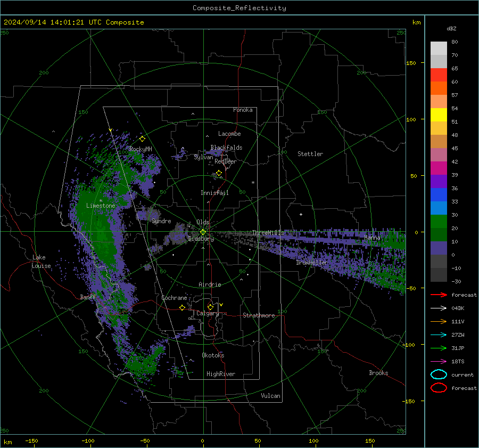
Task: Click the green 20-30 dBZ swatch
Action: (439, 222)
